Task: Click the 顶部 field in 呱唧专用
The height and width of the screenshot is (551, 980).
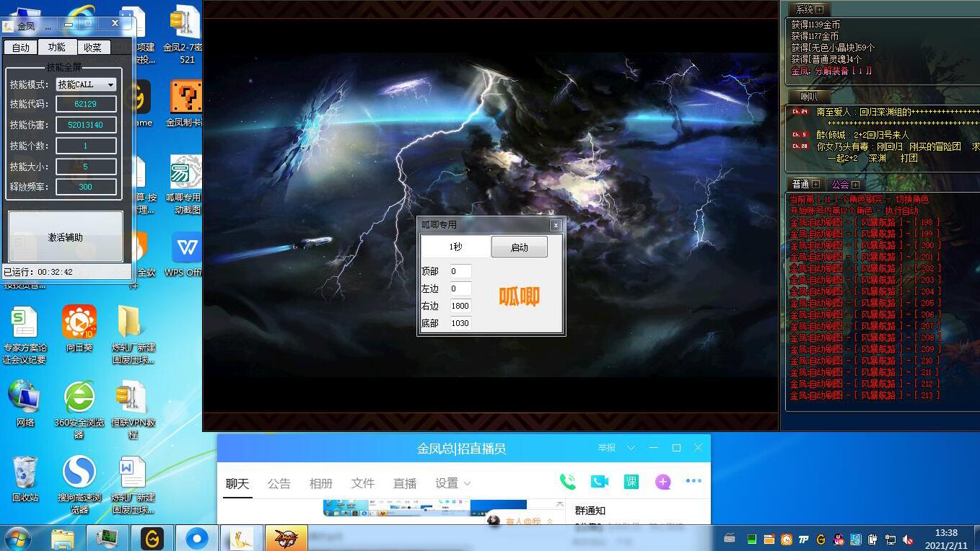Action: tap(460, 271)
